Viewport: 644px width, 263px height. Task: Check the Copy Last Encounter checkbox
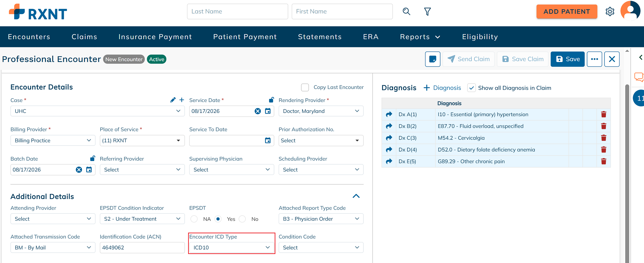[x=305, y=87]
